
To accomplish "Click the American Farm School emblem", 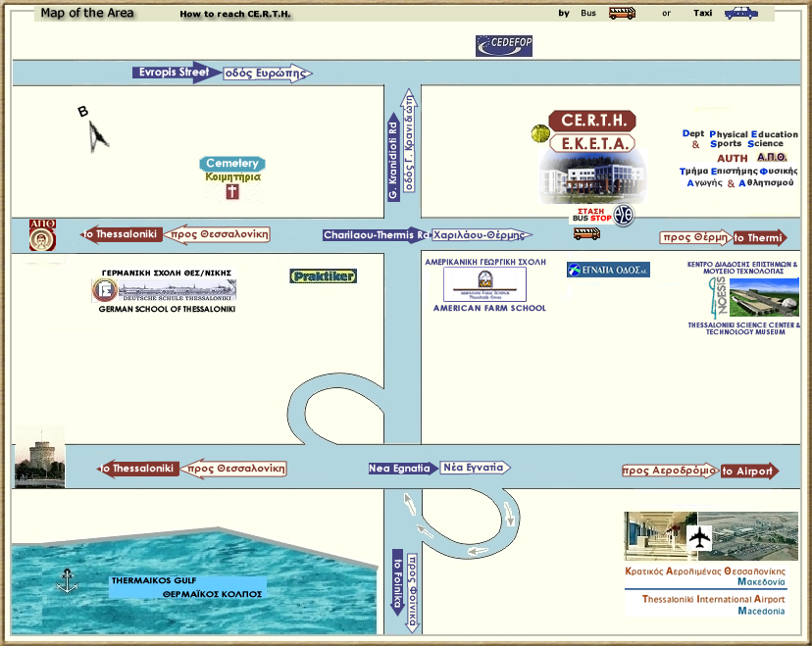I will [484, 285].
